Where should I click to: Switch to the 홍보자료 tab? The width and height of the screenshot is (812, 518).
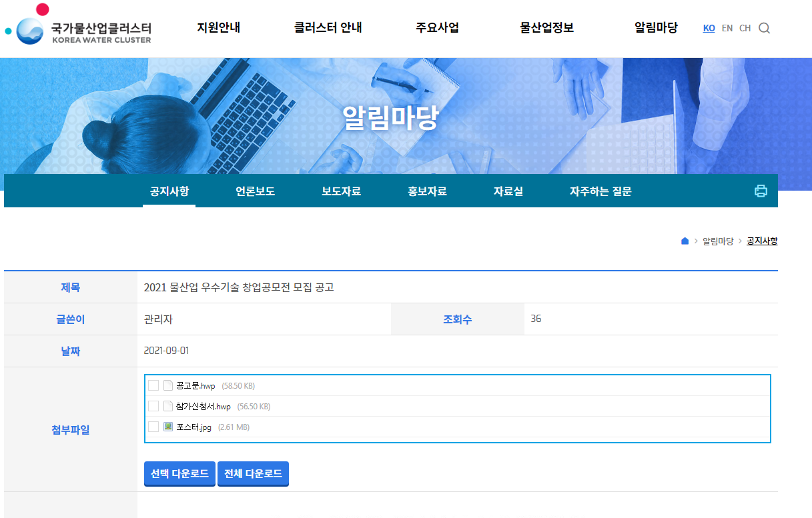pos(427,191)
